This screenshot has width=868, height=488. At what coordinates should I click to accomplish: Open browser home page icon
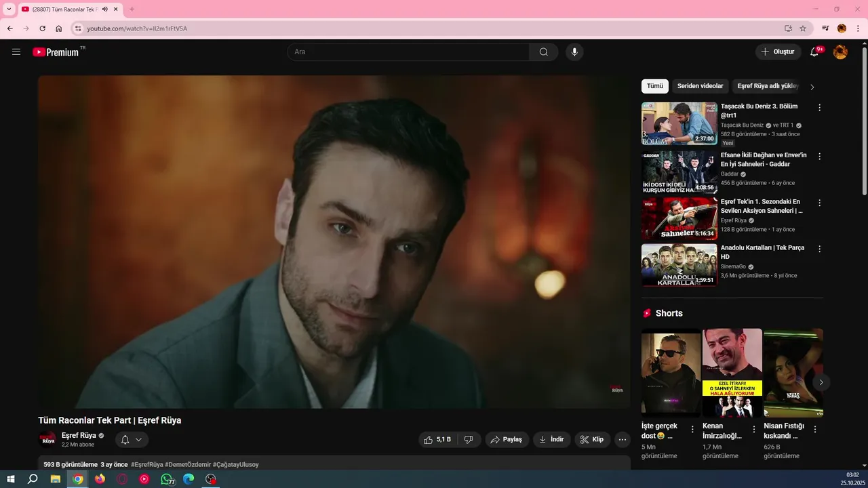[x=59, y=28]
